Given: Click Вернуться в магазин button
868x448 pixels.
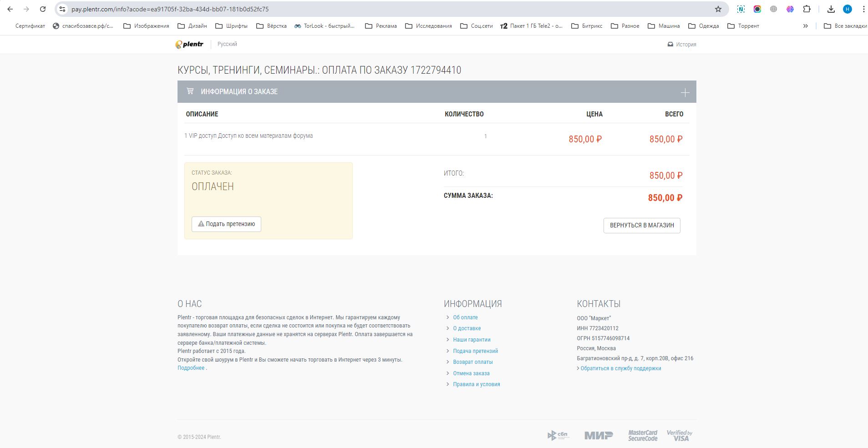Looking at the screenshot, I should [642, 226].
